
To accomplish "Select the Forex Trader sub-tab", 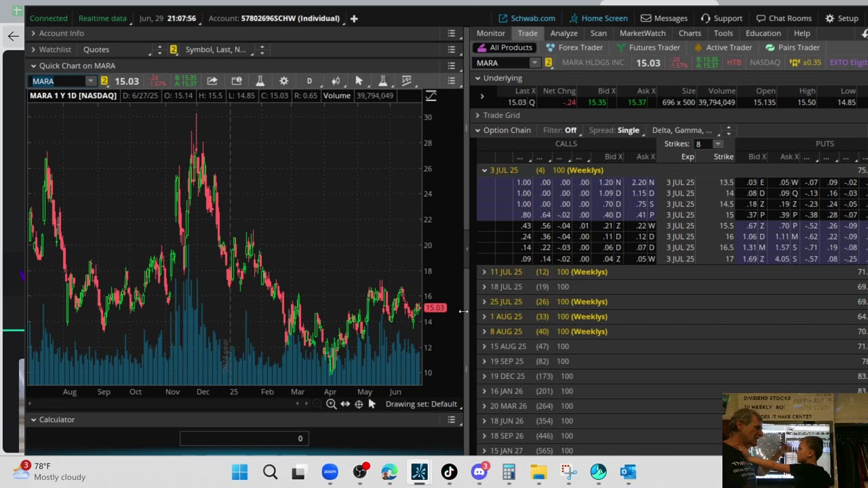I will pyautogui.click(x=574, y=47).
